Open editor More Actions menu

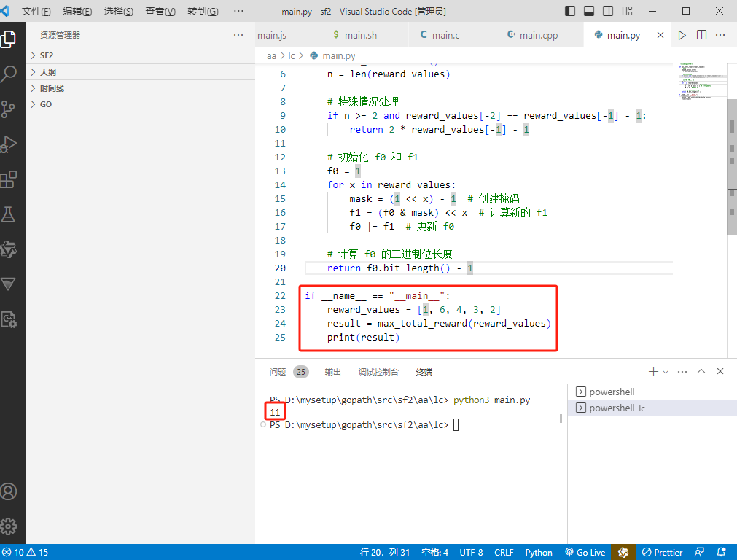720,35
